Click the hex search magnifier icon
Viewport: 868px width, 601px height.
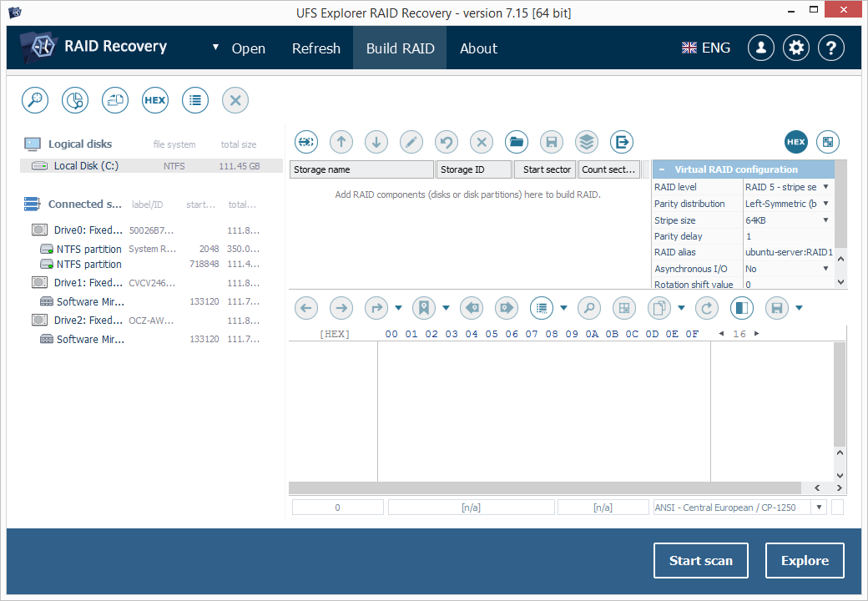[589, 308]
